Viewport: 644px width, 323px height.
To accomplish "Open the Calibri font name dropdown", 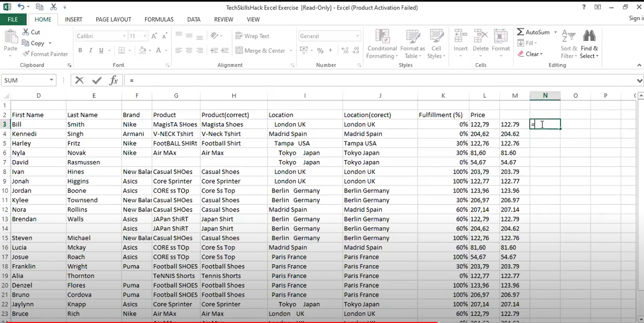I will coord(124,36).
